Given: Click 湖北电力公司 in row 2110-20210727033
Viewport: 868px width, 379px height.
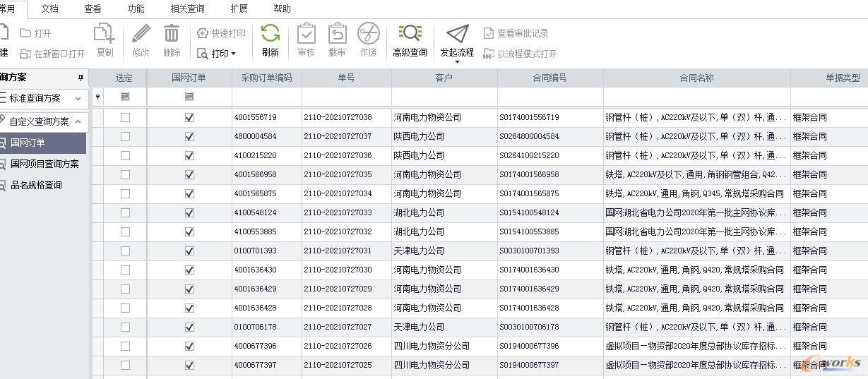Looking at the screenshot, I should 419,212.
